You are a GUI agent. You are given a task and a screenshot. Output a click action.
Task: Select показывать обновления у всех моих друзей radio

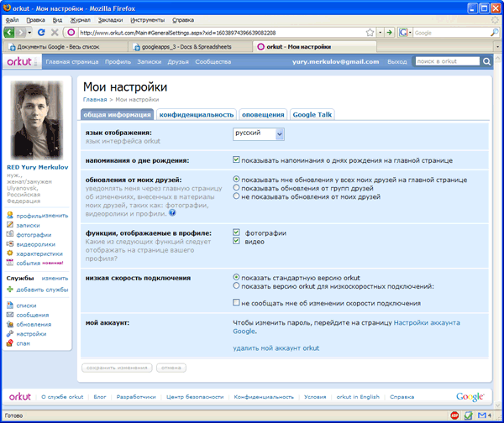click(236, 179)
